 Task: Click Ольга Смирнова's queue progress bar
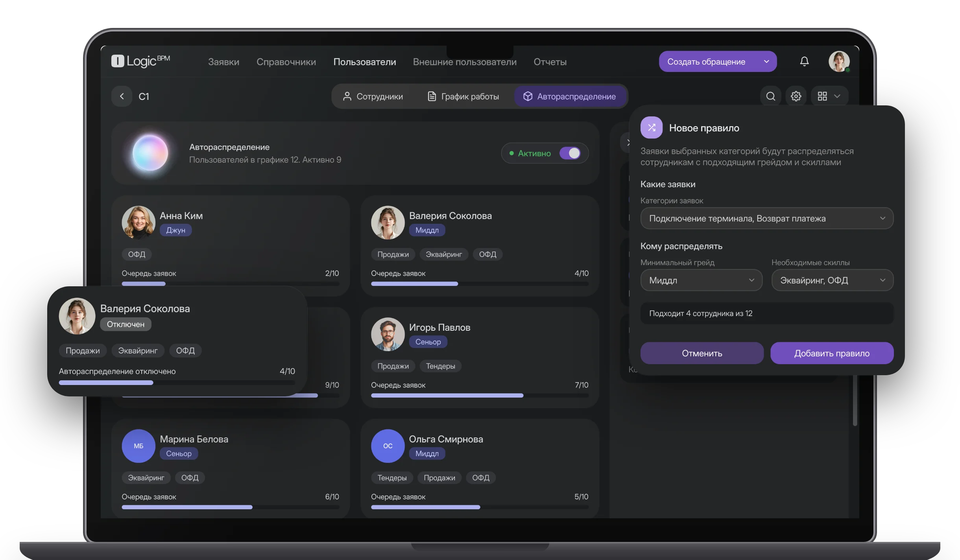tap(480, 507)
